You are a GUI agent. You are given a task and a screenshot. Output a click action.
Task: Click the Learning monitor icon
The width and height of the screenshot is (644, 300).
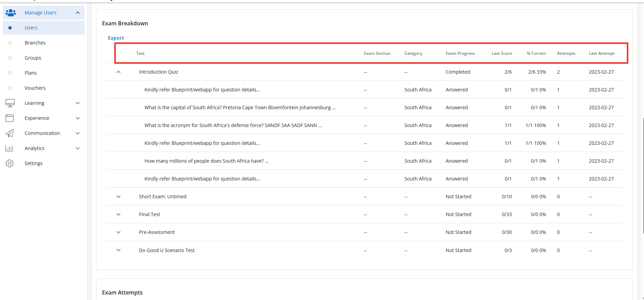[10, 103]
